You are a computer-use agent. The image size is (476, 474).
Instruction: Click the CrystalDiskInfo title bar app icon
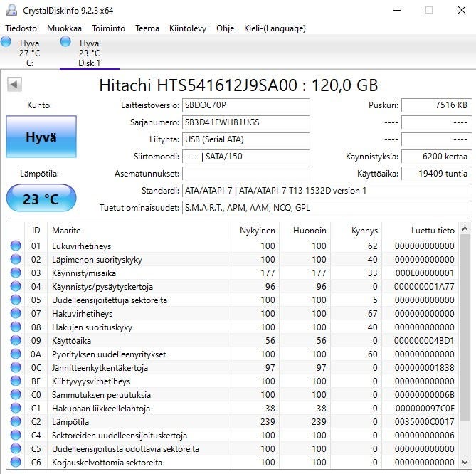(x=11, y=10)
